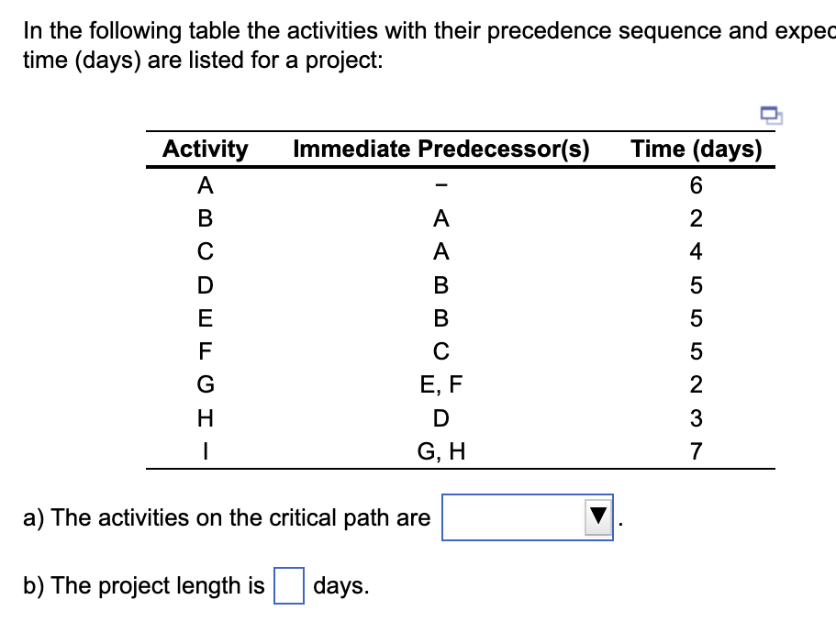Open the critical path answer dropdown

point(528,516)
